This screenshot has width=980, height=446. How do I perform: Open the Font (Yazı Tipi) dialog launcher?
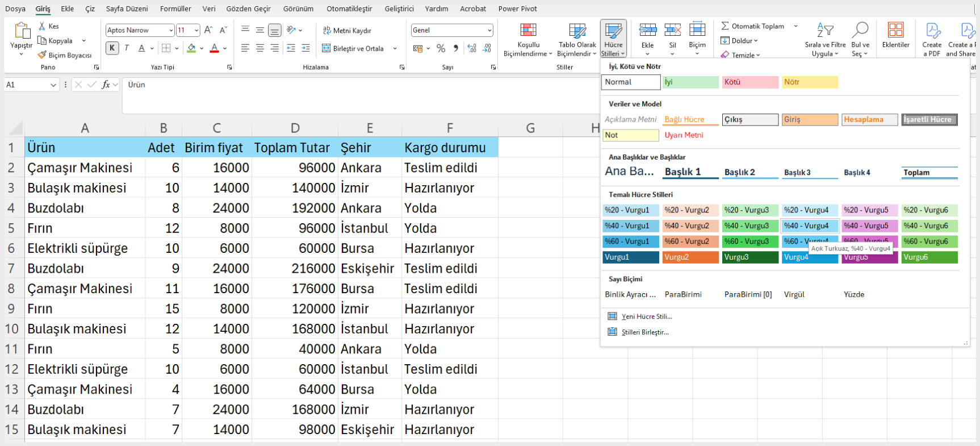point(229,67)
